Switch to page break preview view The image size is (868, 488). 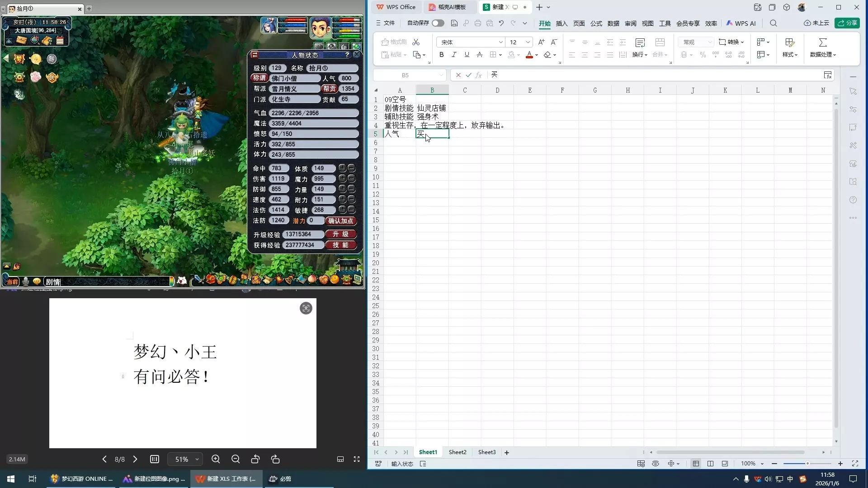point(710,464)
